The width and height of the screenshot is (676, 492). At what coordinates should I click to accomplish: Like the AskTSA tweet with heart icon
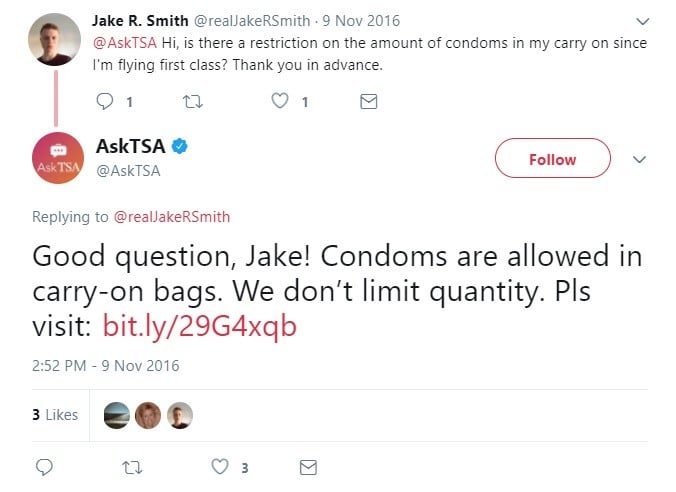pos(220,467)
